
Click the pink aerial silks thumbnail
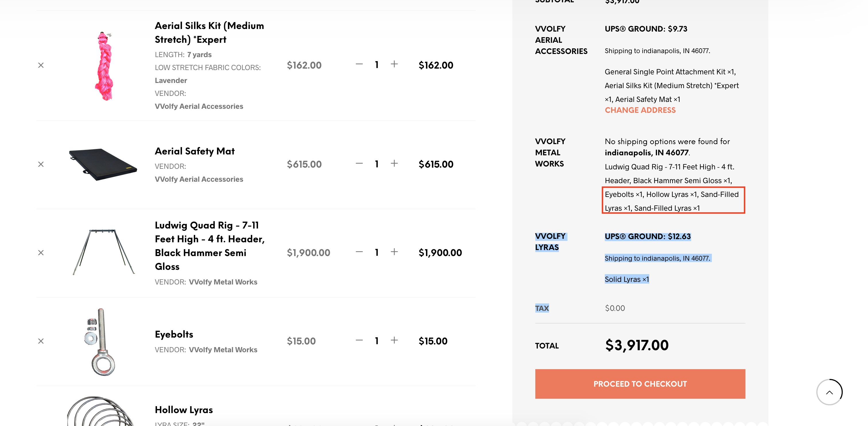coord(105,66)
